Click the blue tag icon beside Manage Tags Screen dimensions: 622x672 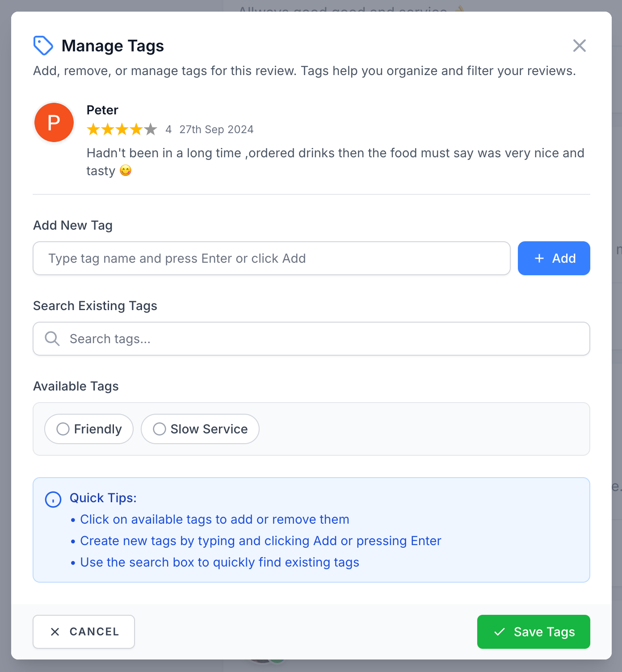pyautogui.click(x=43, y=46)
